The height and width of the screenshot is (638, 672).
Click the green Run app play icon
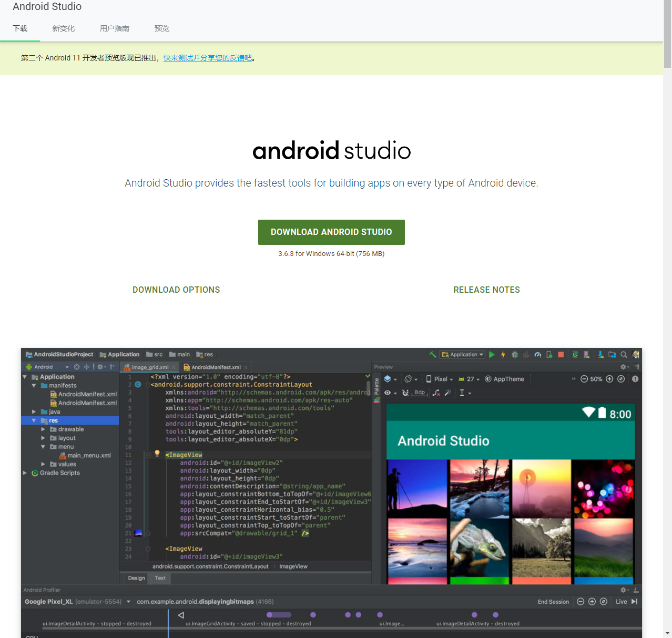tap(492, 355)
